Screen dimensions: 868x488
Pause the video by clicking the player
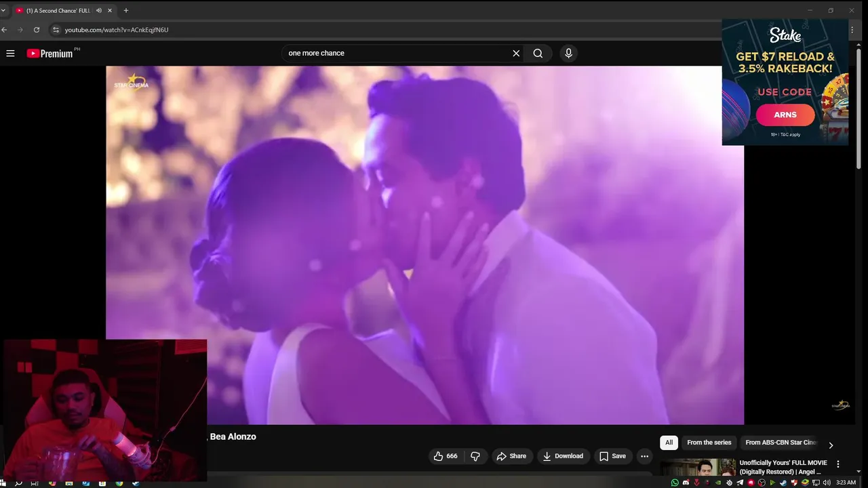coord(425,245)
